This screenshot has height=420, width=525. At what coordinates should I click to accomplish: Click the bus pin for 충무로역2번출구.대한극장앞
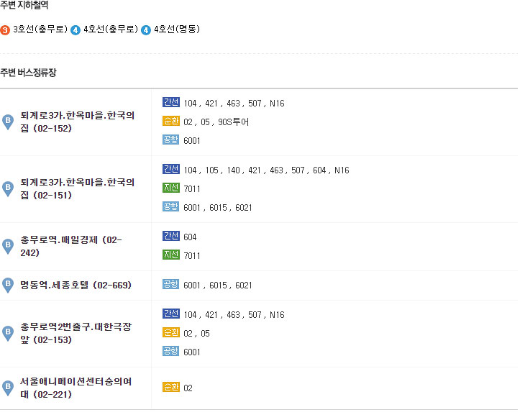click(x=8, y=334)
